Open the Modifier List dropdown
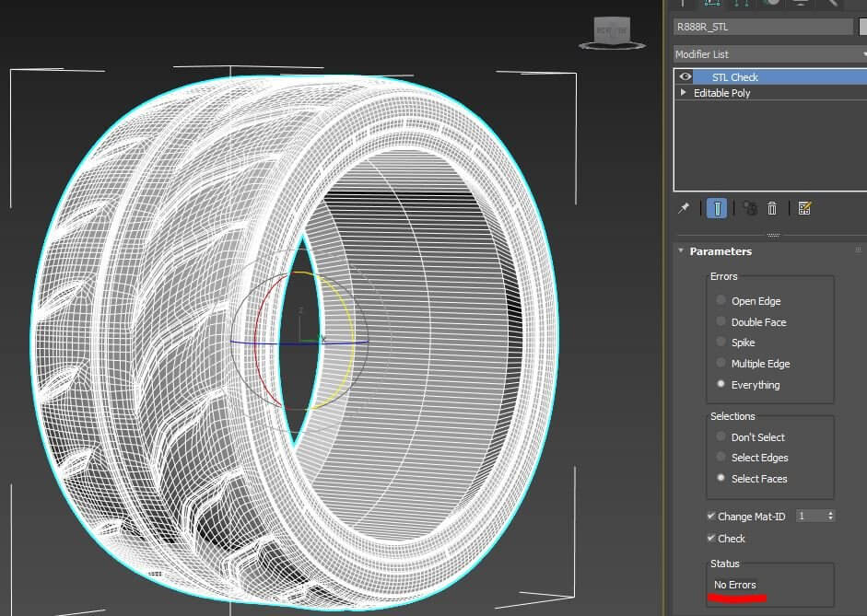867x616 pixels. (769, 54)
